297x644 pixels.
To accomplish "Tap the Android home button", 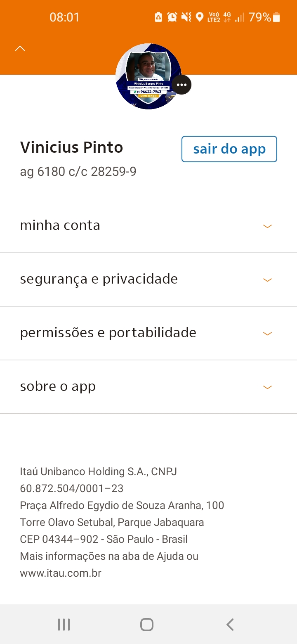I will [x=147, y=625].
